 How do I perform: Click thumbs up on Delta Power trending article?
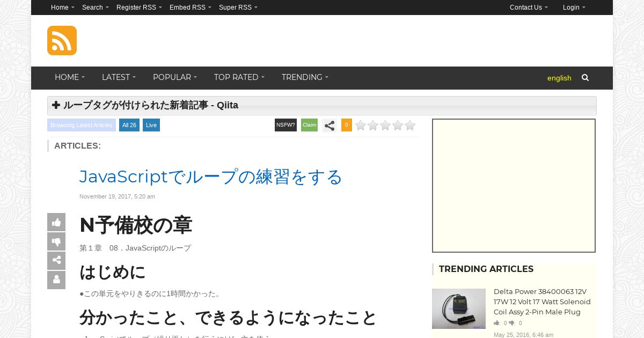point(497,323)
